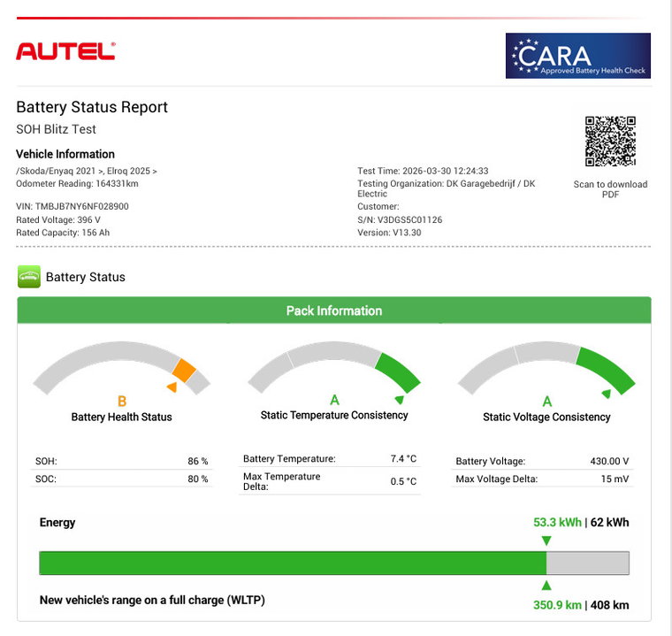The height and width of the screenshot is (636, 672).
Task: Click the '/Skoda/Enyaq 2021 >, Elroq 2025 >' line
Action: coord(87,171)
